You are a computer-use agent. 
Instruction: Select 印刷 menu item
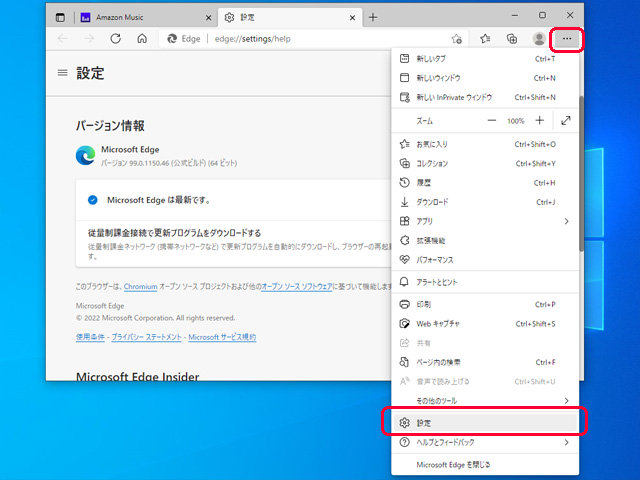[485, 304]
